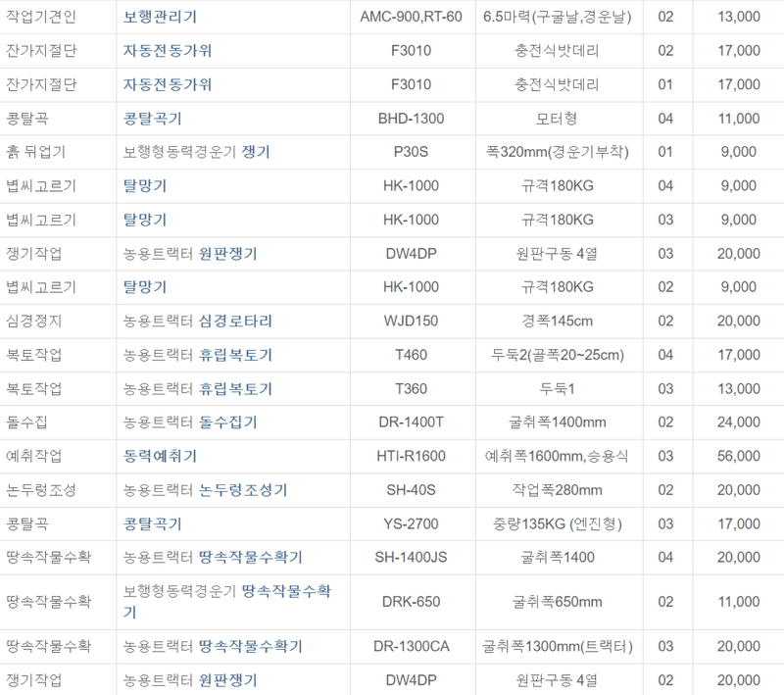Select the model cell showing AMC-900,RT-60
This screenshot has width=784, height=695.
411,16
